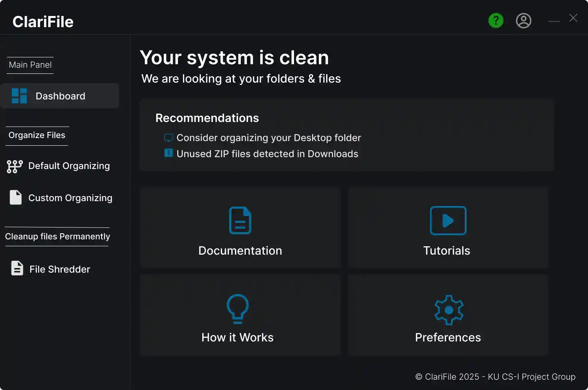Viewport: 588px width, 390px height.
Task: Open Default Organizing from the sidebar
Action: click(69, 166)
